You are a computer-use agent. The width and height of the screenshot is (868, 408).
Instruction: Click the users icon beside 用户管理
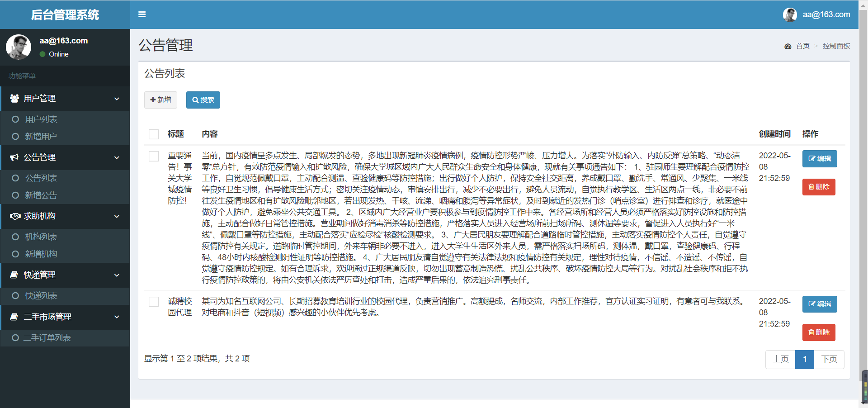(x=14, y=98)
